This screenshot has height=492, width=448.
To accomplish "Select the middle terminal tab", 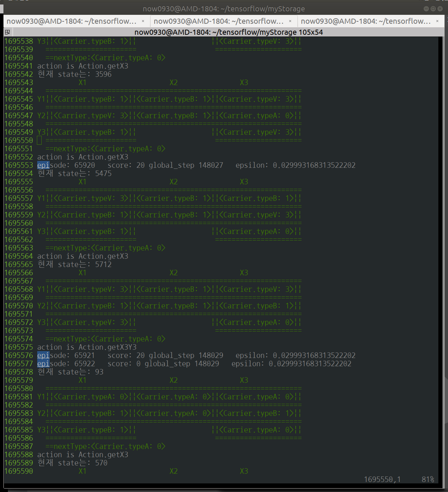I will 218,21.
